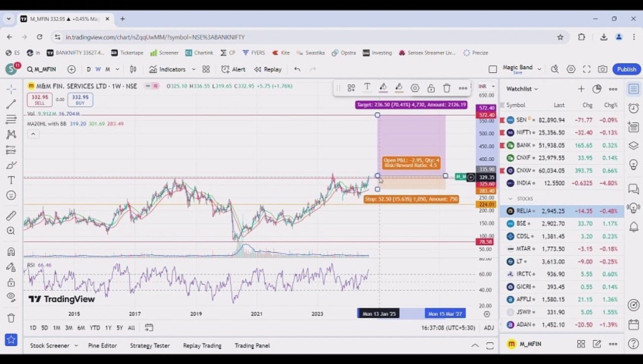Open more options on drawing toolbar
This screenshot has width=643, height=364.
(463, 88)
